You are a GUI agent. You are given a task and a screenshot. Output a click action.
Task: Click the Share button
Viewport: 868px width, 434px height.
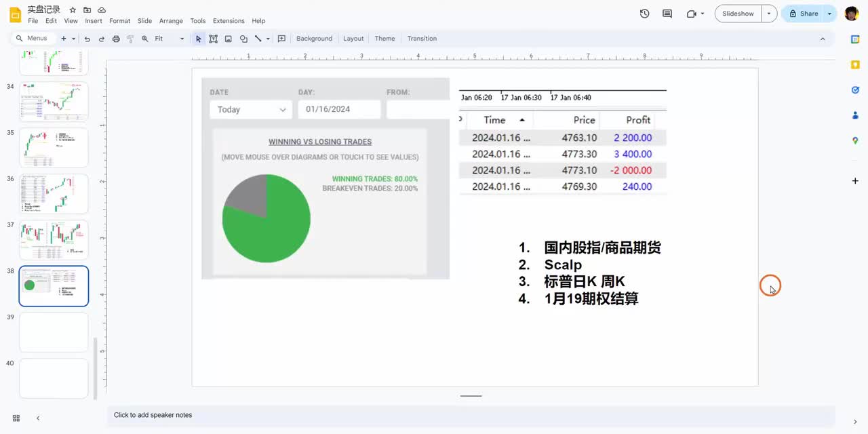802,14
